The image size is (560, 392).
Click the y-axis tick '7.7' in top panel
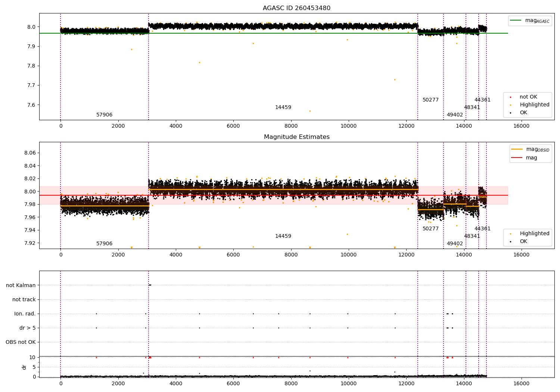[31, 85]
